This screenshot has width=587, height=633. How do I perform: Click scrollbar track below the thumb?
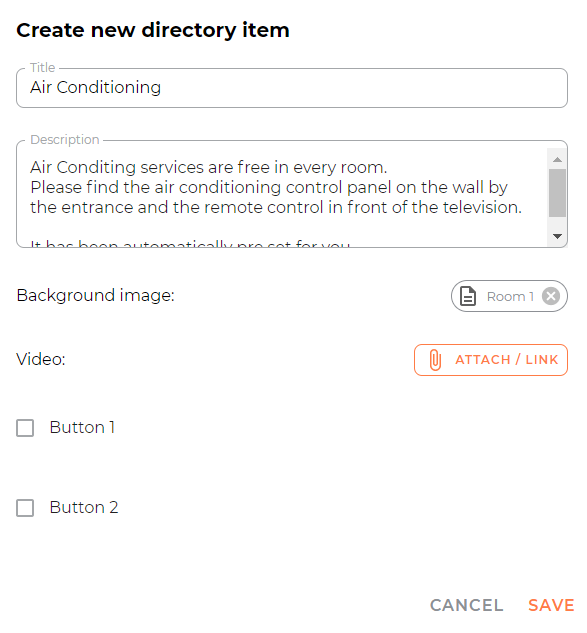click(x=558, y=222)
